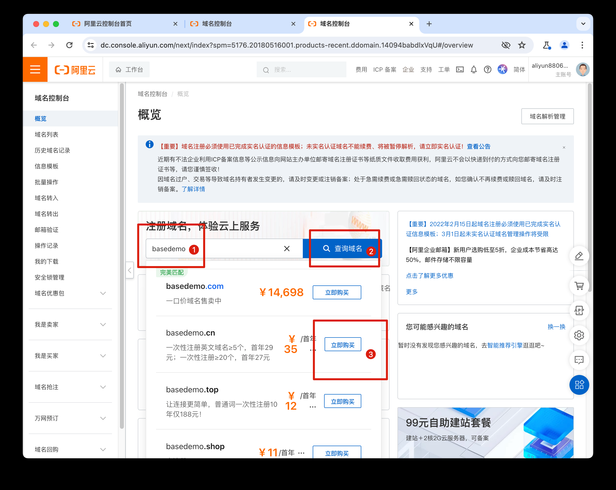
Task: Buy basedemo.com with 立即购买
Action: [x=337, y=292]
